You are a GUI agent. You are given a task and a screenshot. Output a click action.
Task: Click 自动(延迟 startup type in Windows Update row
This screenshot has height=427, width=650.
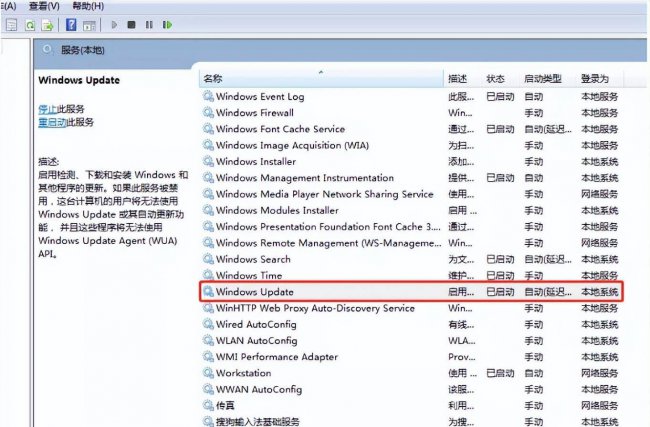coord(548,292)
